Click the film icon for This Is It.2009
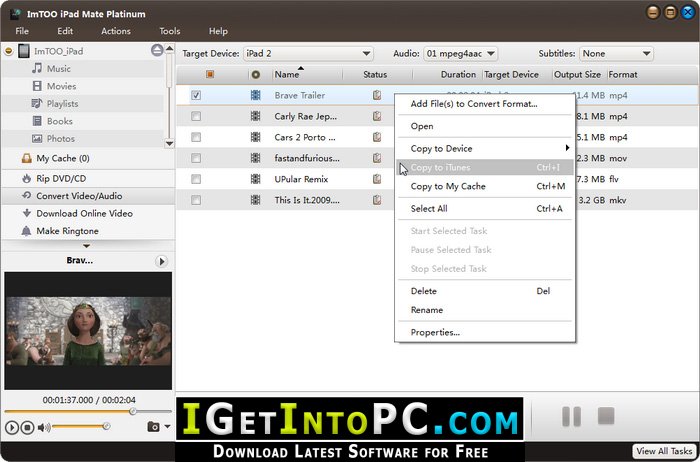Viewport: 700px width, 462px height. (x=255, y=200)
